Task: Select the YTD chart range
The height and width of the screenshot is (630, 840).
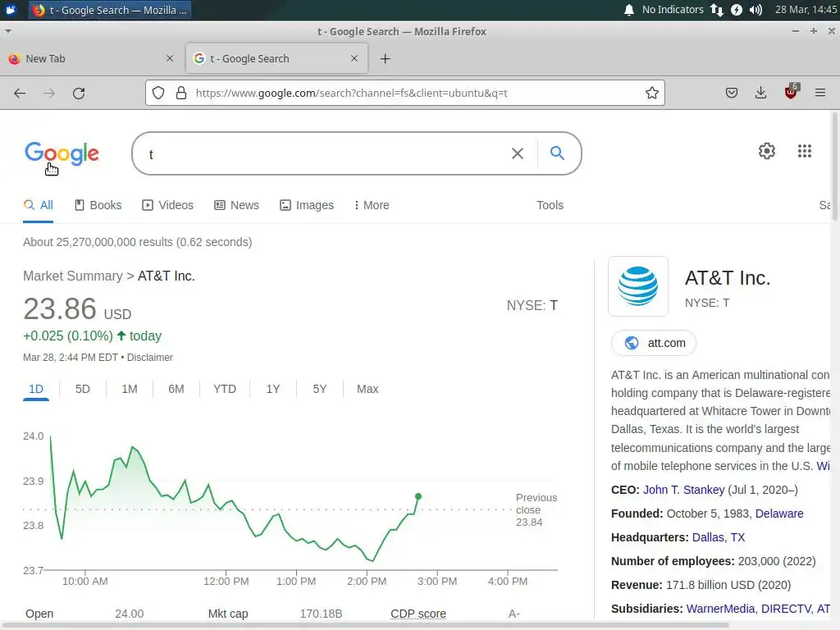Action: pos(225,390)
